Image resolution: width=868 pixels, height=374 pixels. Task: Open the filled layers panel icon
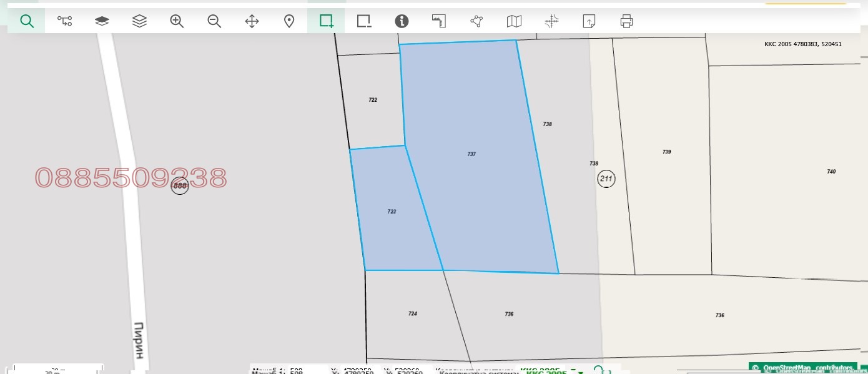102,21
